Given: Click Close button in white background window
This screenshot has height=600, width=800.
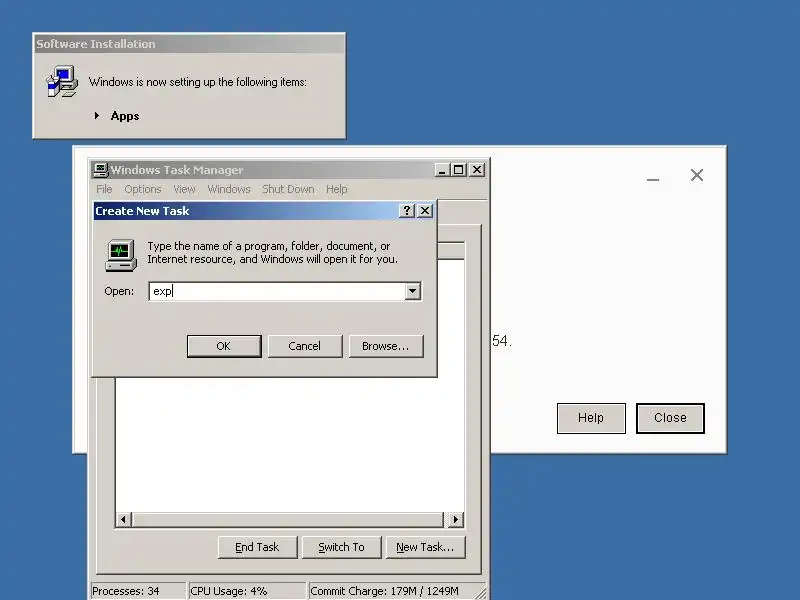Looking at the screenshot, I should (x=670, y=418).
